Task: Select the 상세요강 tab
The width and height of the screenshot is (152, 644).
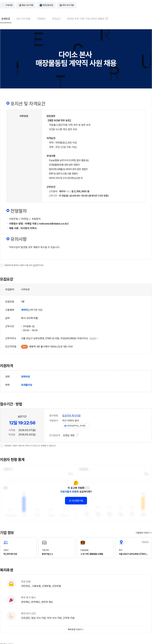Action: coord(6,19)
